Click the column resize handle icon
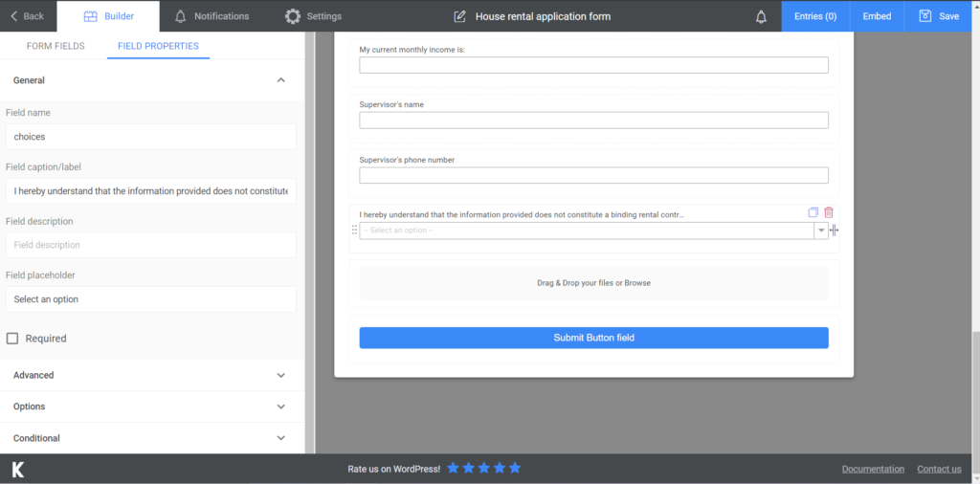The image size is (980, 484). coord(835,231)
